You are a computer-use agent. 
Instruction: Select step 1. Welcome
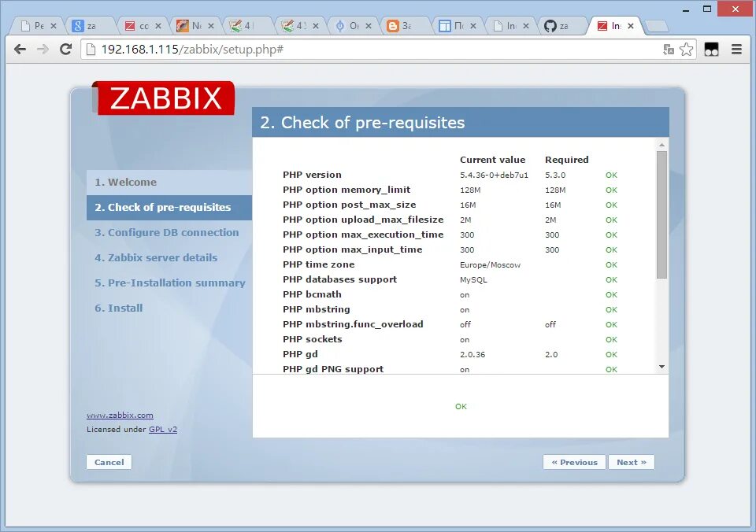click(x=169, y=182)
